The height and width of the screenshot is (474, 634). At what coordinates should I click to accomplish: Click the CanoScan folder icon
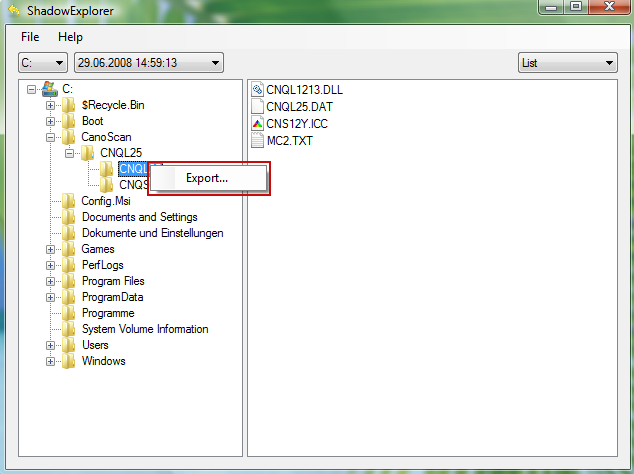click(x=69, y=137)
